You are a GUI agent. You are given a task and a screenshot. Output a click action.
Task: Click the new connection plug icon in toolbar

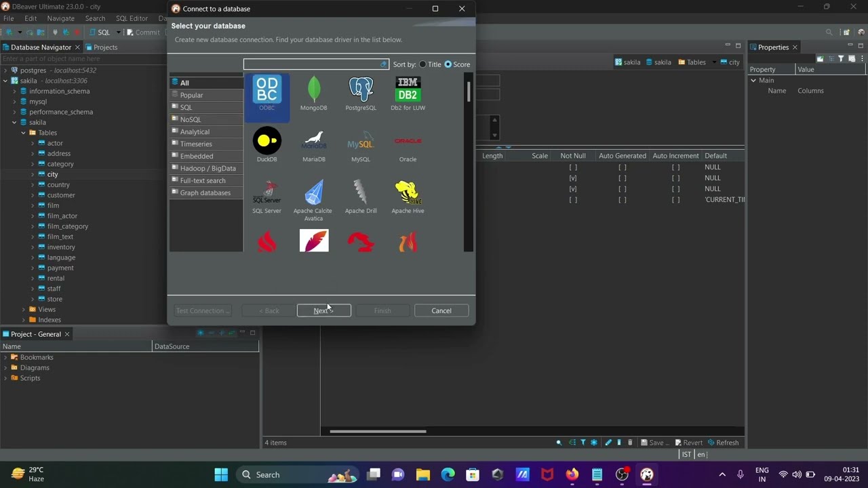click(7, 32)
